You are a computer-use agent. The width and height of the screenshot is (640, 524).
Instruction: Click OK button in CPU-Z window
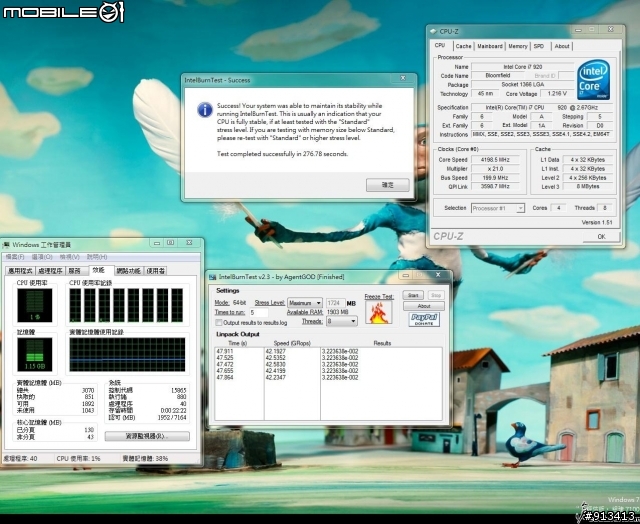[x=601, y=237]
